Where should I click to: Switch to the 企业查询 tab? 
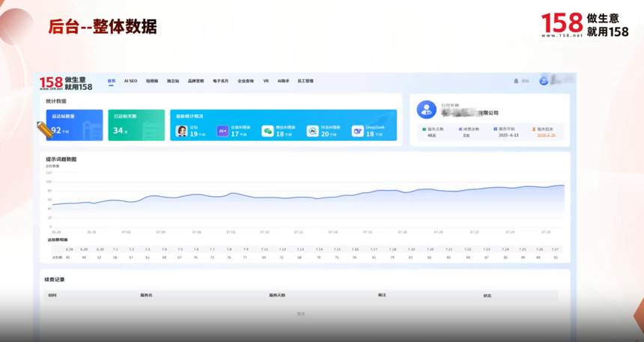pos(246,82)
